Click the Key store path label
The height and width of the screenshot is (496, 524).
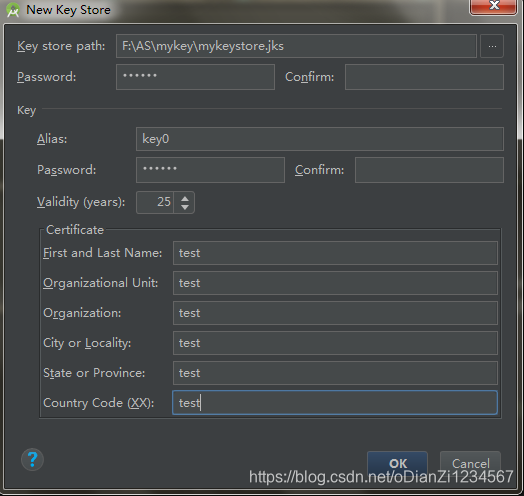click(61, 46)
